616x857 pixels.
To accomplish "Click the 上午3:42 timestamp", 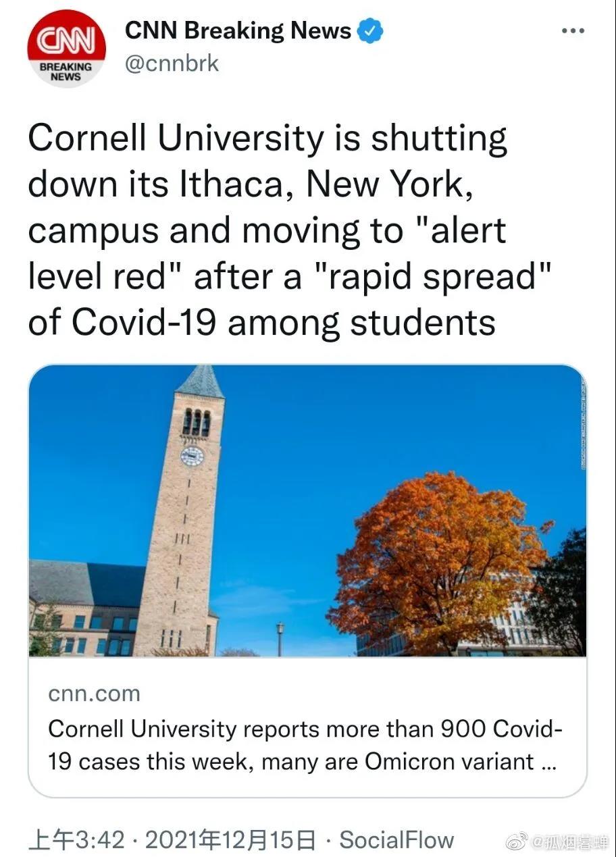I will click(x=76, y=841).
